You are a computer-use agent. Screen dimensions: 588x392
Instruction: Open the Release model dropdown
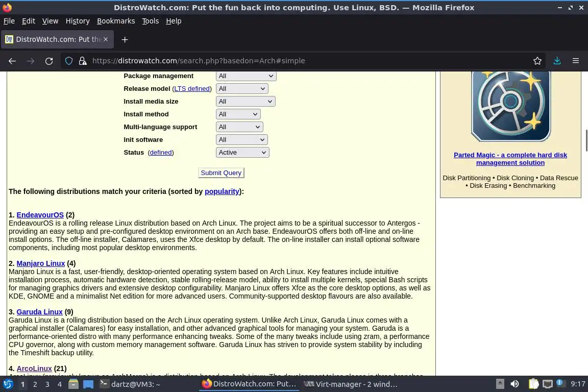pos(242,88)
